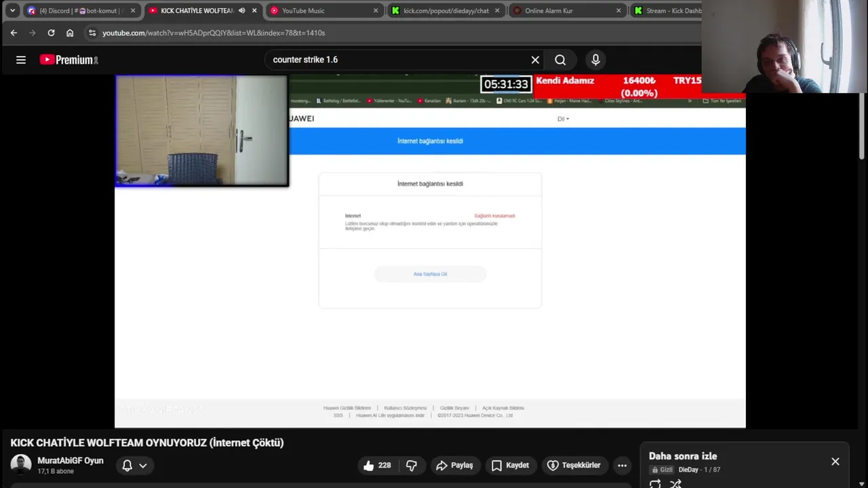Share the video with Paylaş
The height and width of the screenshot is (488, 868).
point(454,466)
